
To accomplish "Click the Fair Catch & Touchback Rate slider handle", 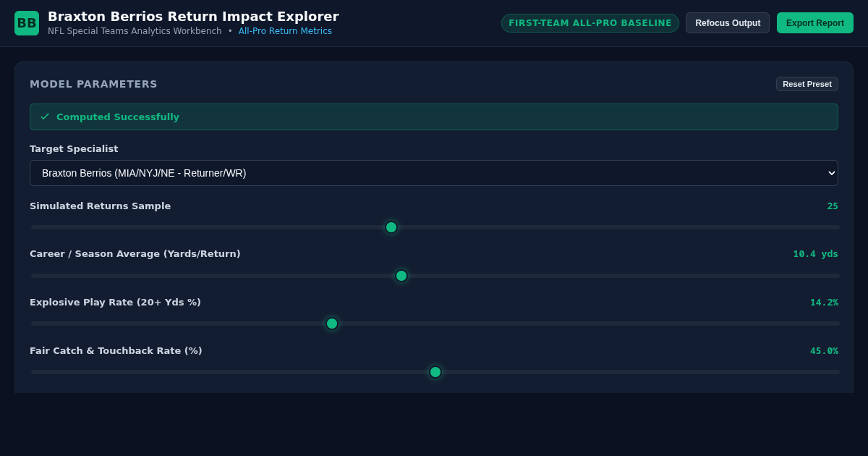I will coord(435,372).
